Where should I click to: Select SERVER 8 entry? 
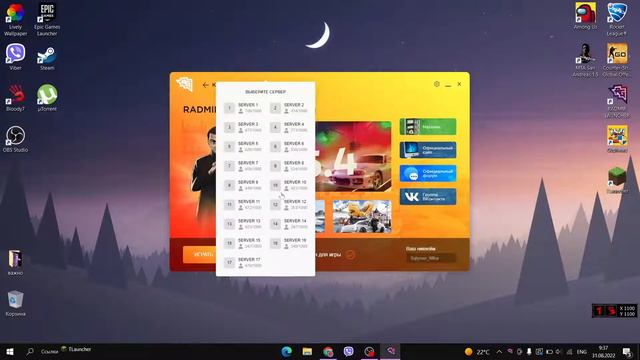289,166
